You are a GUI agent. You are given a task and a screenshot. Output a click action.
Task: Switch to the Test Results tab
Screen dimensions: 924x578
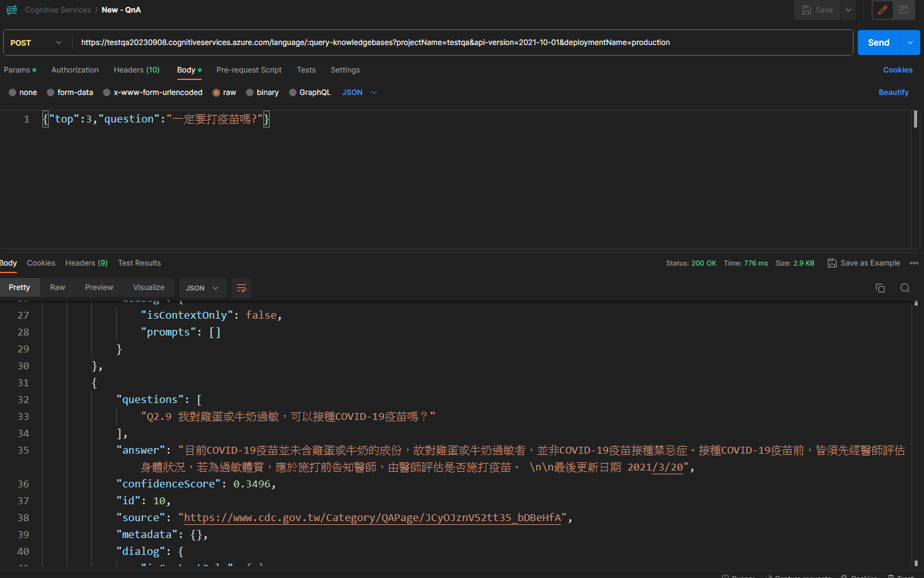pos(139,263)
